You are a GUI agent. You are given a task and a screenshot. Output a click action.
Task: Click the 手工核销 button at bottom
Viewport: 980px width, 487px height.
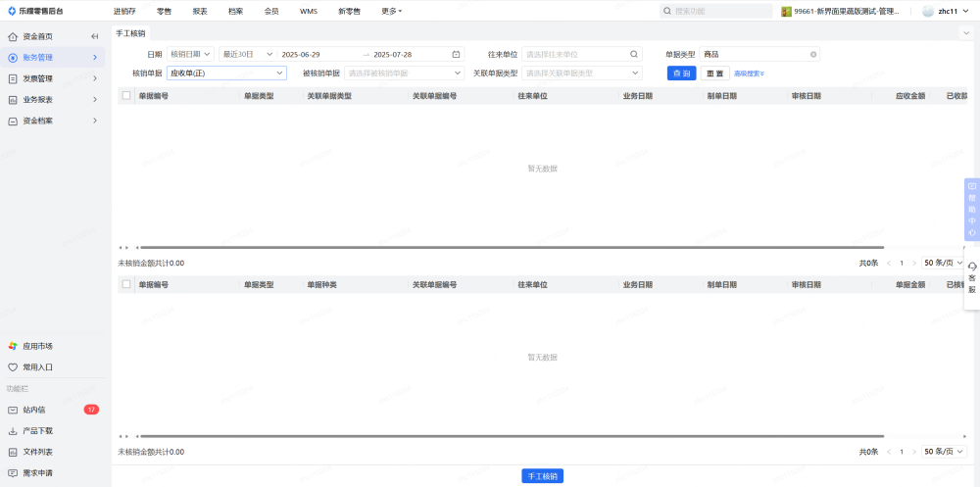pyautogui.click(x=542, y=476)
